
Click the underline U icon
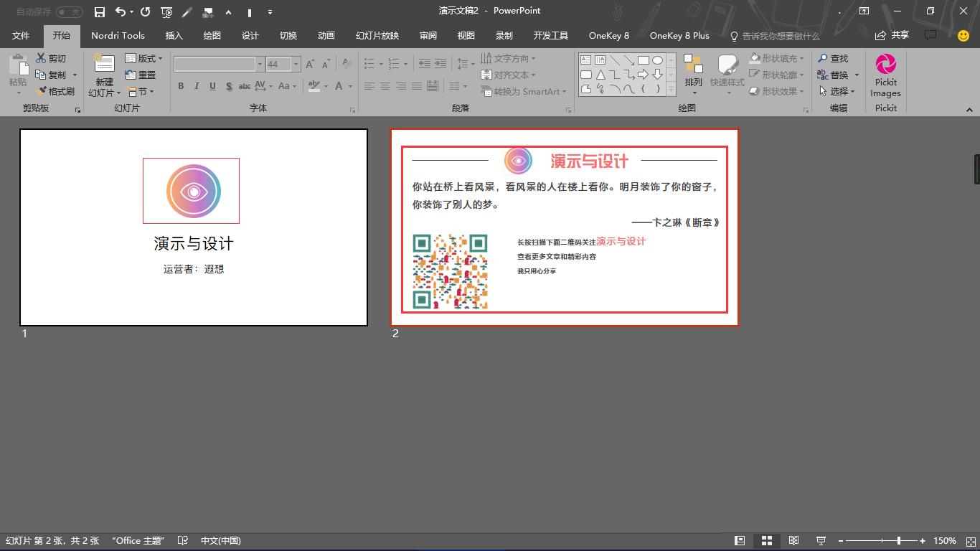pos(212,86)
